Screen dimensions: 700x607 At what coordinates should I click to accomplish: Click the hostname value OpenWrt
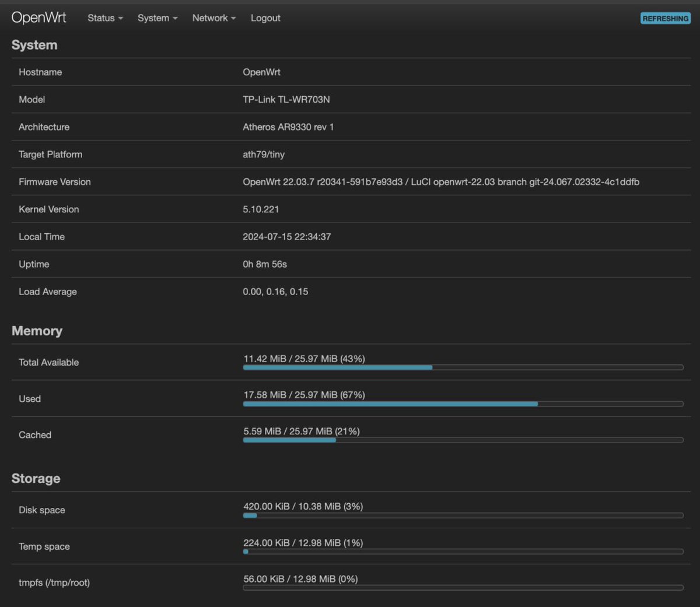[x=261, y=72]
